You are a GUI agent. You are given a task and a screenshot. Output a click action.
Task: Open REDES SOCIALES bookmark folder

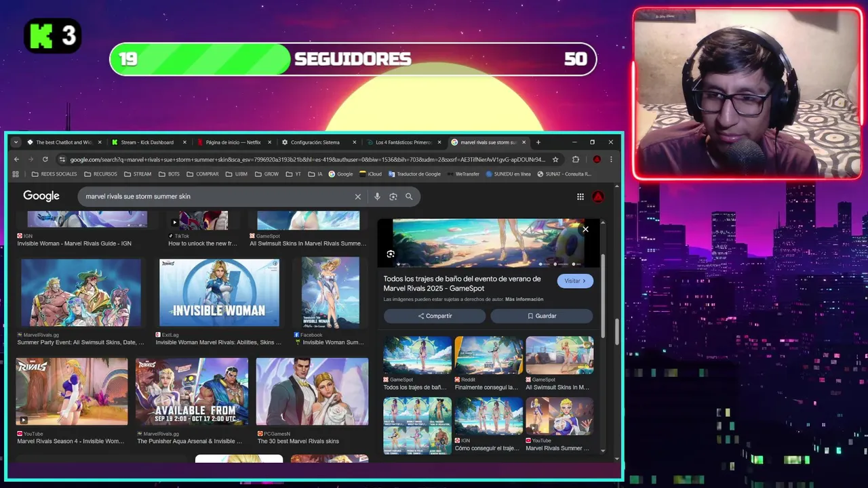[54, 174]
